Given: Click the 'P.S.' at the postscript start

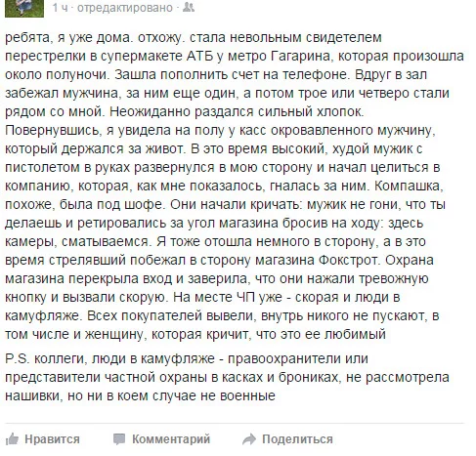Looking at the screenshot, I should point(18,358).
